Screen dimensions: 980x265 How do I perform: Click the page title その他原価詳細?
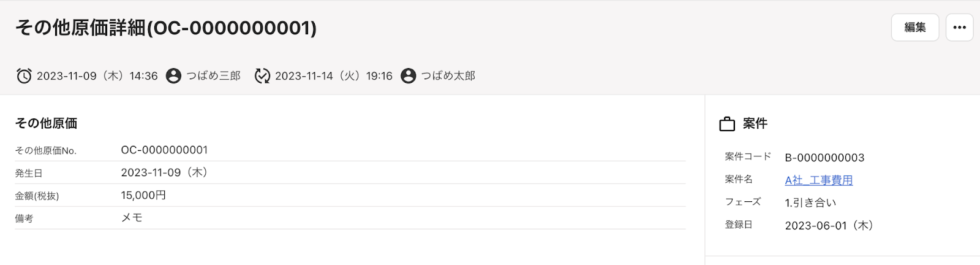[x=80, y=28]
